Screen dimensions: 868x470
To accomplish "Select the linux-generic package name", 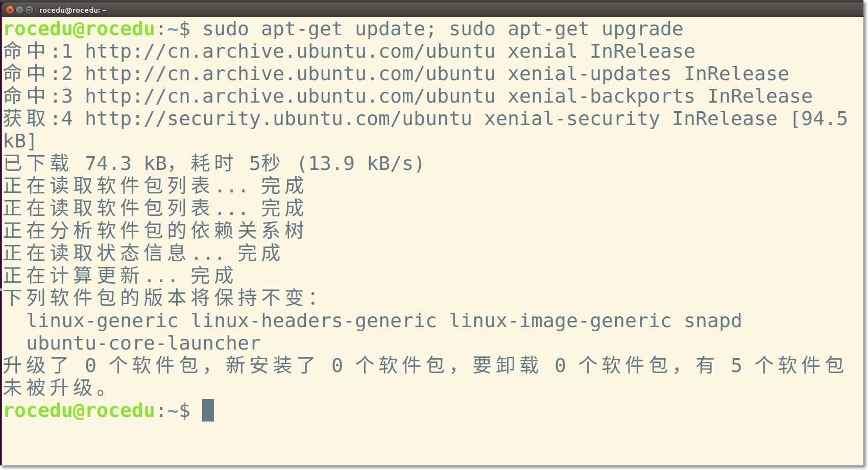I will coord(103,321).
